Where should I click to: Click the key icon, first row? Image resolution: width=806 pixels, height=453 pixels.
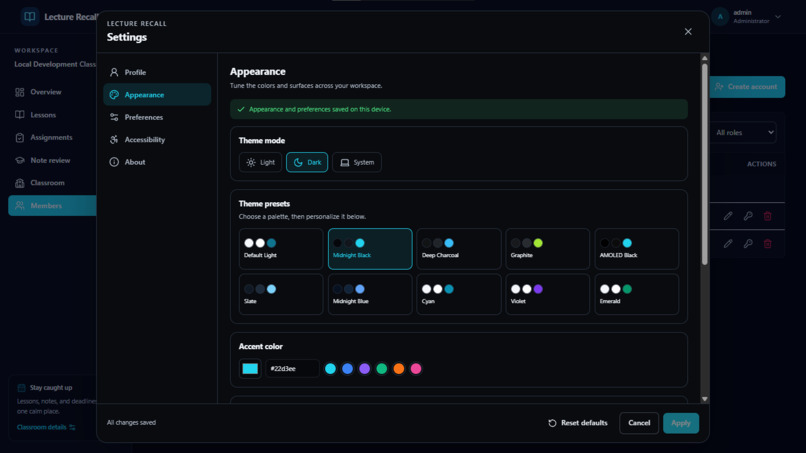point(748,216)
